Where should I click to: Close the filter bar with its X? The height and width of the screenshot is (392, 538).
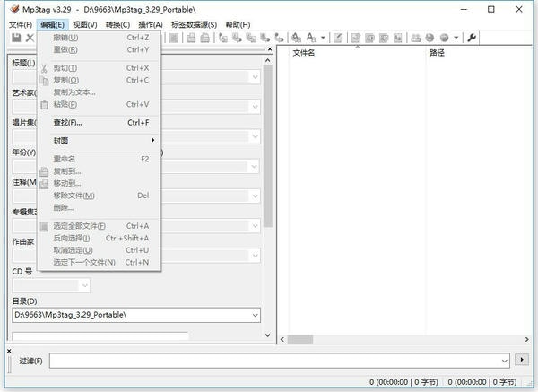click(9, 351)
